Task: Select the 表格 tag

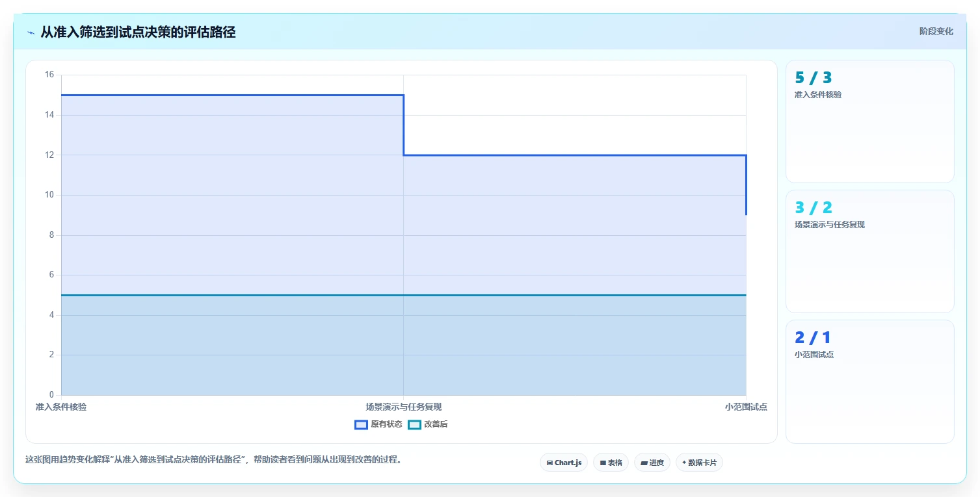Action: tap(611, 463)
